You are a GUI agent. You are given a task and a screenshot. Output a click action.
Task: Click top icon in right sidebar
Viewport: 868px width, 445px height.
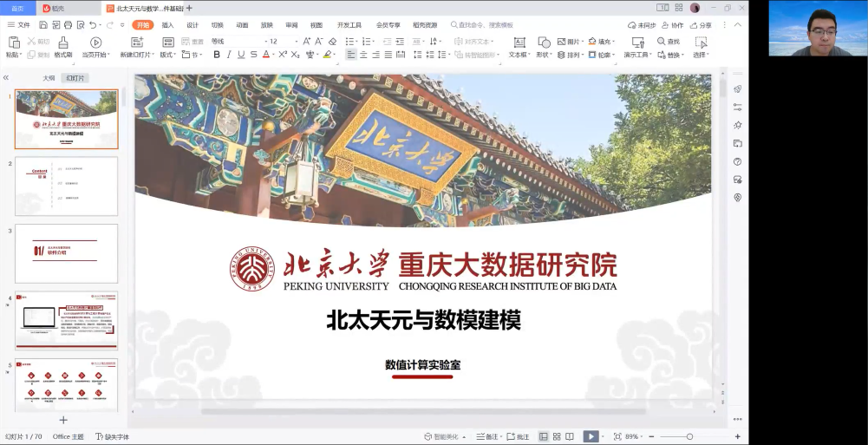coord(737,89)
